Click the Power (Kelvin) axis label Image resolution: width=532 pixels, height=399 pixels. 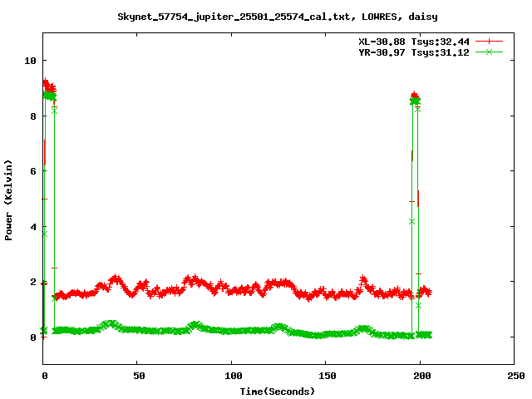pyautogui.click(x=8, y=200)
